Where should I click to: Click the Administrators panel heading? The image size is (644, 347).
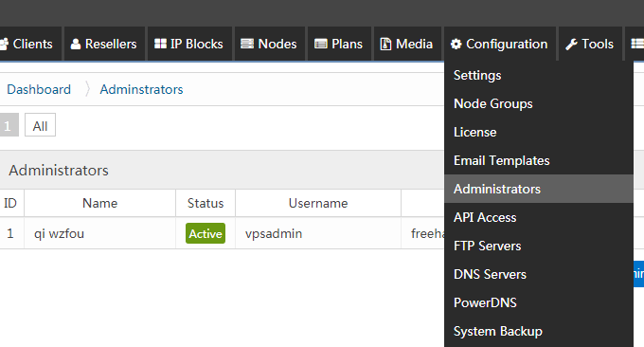pos(59,171)
